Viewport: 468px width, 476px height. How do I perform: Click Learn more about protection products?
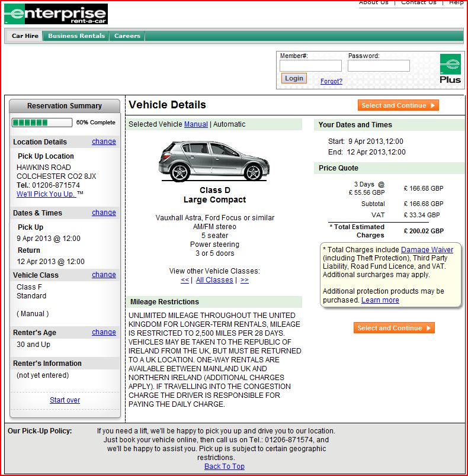[380, 300]
